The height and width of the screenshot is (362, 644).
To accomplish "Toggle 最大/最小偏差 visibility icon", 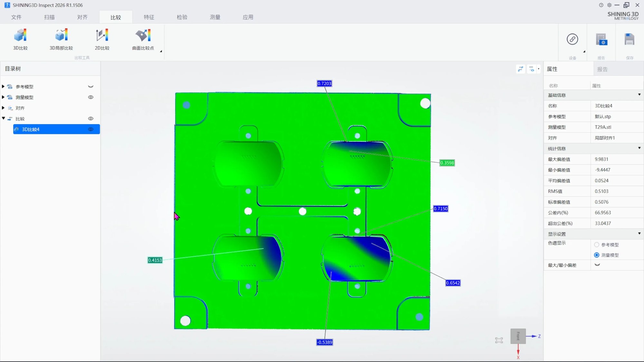I will pos(597,265).
